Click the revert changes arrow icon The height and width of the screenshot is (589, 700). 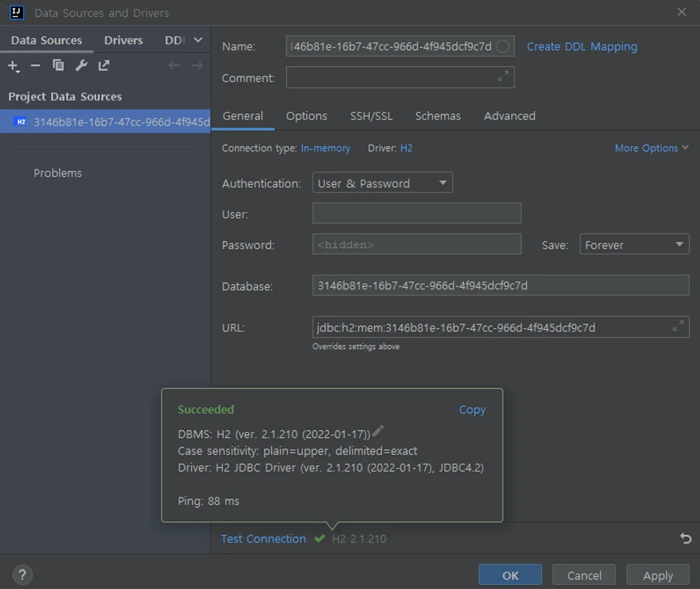tap(685, 539)
